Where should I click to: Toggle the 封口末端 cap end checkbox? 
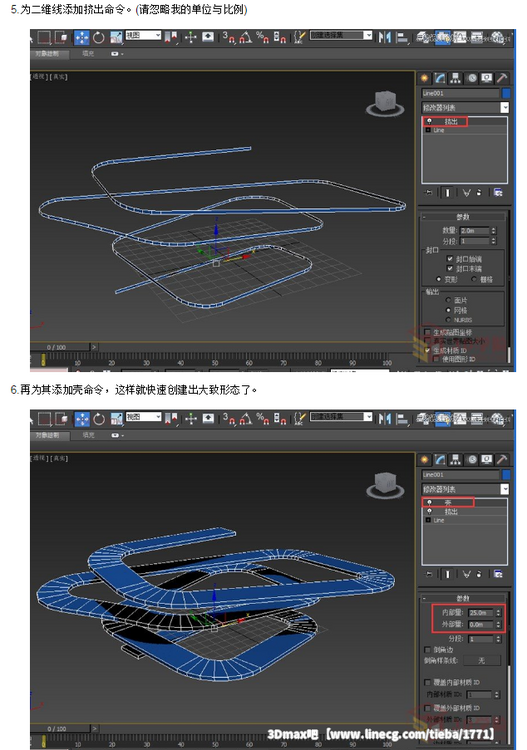pos(450,269)
